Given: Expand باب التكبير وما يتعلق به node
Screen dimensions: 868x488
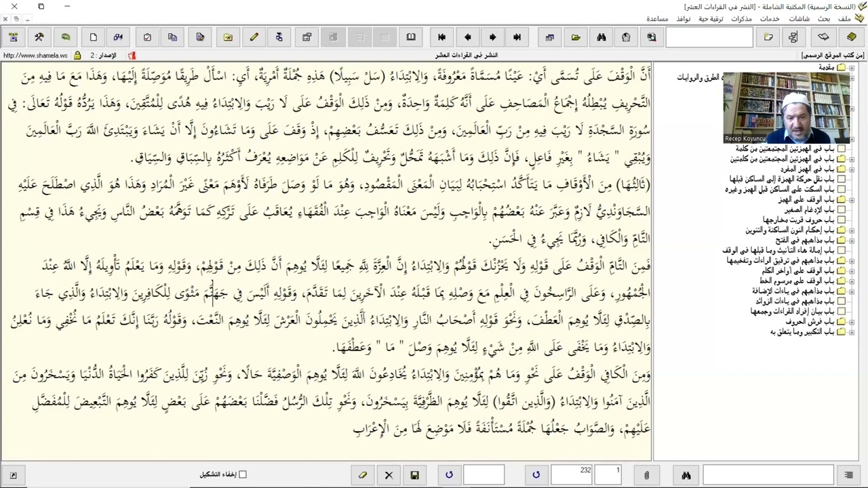Looking at the screenshot, I should [852, 332].
